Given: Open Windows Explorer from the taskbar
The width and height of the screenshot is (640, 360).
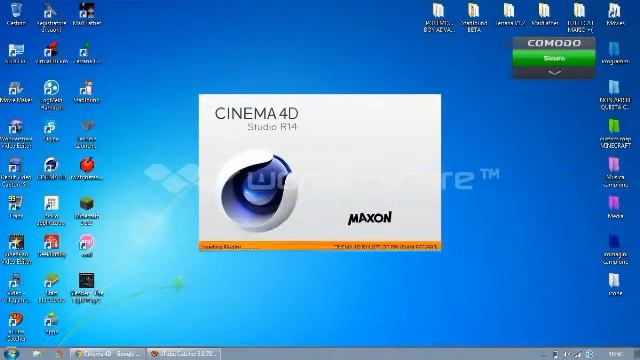Looking at the screenshot, I should 36,353.
